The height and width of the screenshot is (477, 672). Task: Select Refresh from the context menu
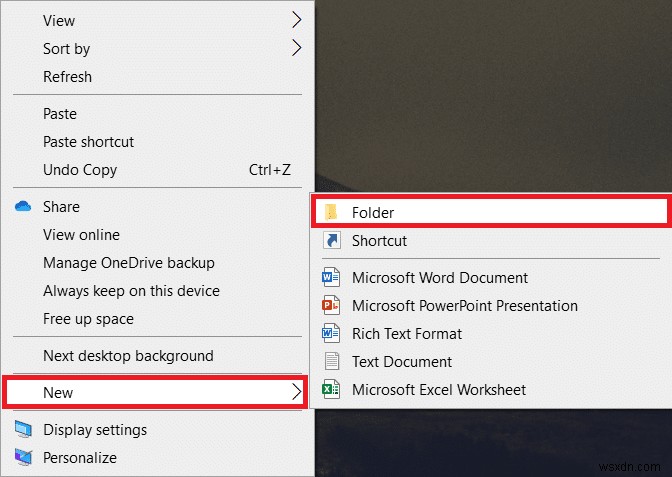tap(67, 77)
